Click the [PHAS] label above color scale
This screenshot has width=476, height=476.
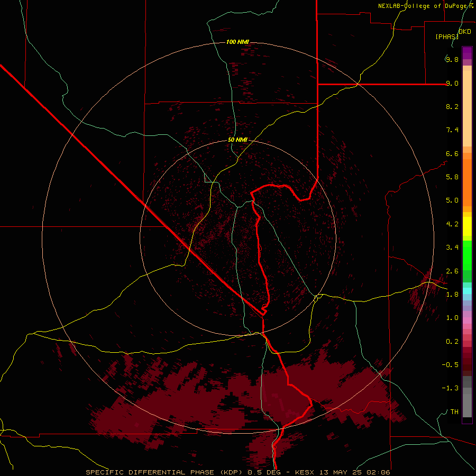447,36
